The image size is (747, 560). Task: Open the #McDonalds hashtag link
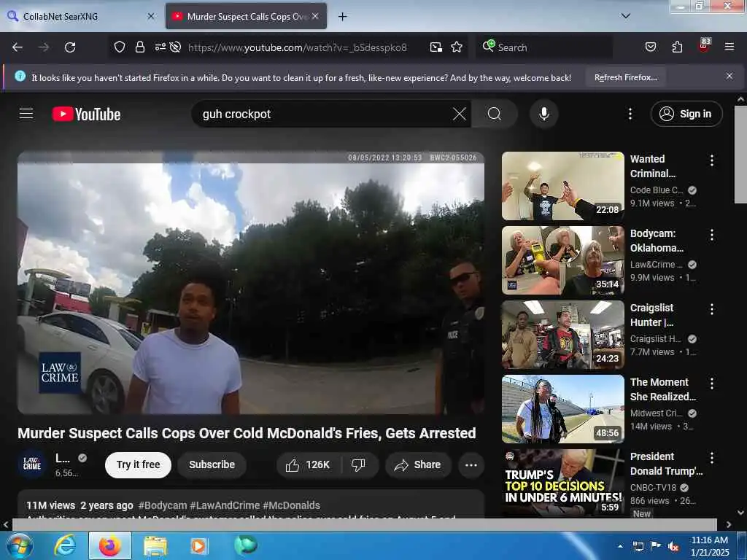291,505
